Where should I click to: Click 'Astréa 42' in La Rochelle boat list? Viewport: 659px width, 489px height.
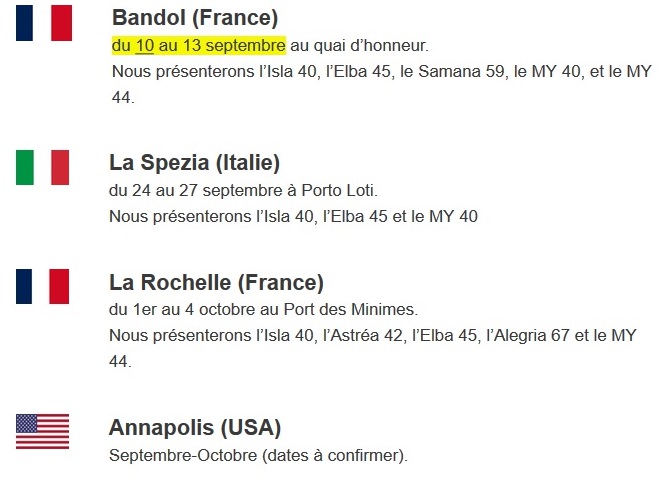(366, 336)
